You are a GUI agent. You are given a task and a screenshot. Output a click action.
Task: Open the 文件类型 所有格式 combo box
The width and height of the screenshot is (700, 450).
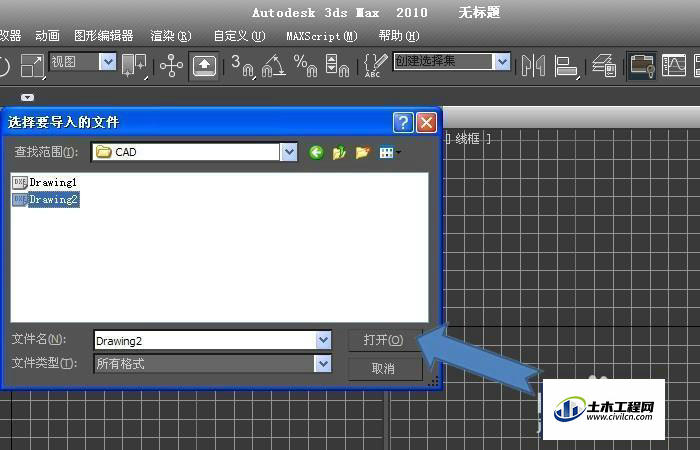click(x=212, y=363)
